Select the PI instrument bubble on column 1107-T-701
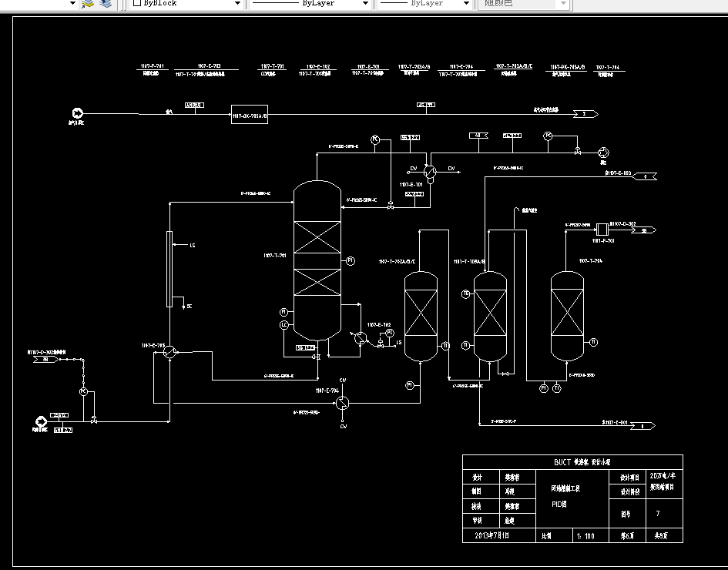 pos(351,261)
